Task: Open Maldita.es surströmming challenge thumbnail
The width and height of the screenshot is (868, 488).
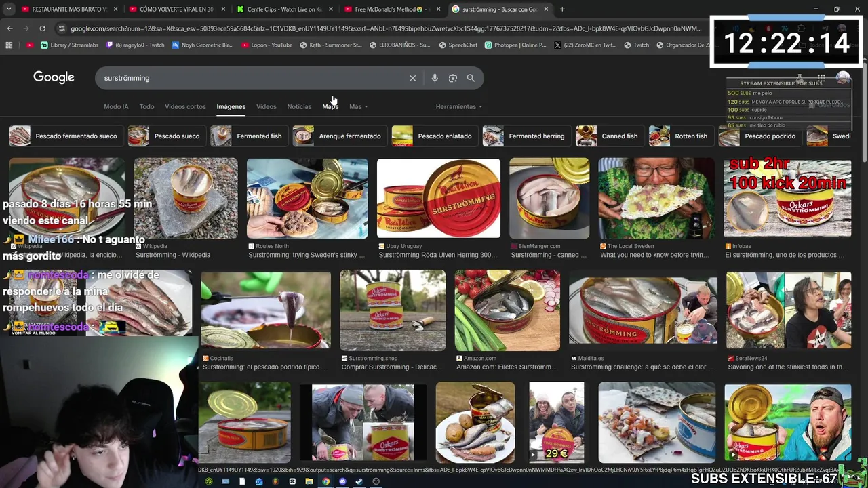Action: click(x=643, y=310)
